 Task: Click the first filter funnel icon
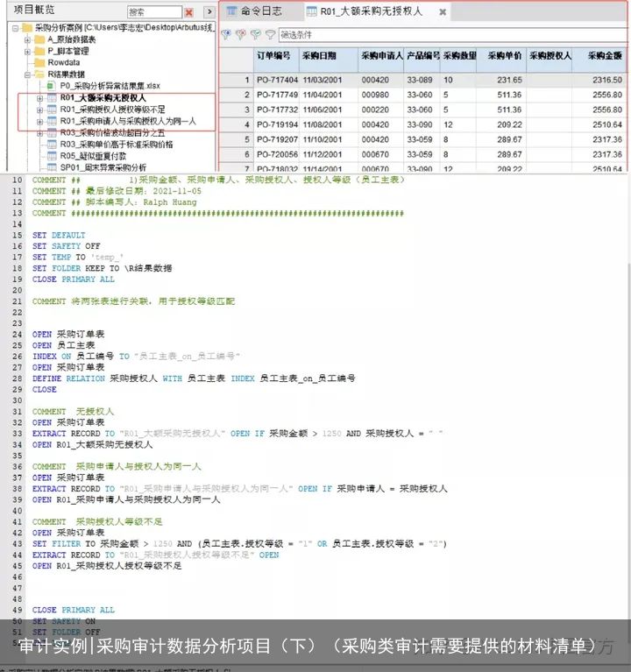coord(226,34)
